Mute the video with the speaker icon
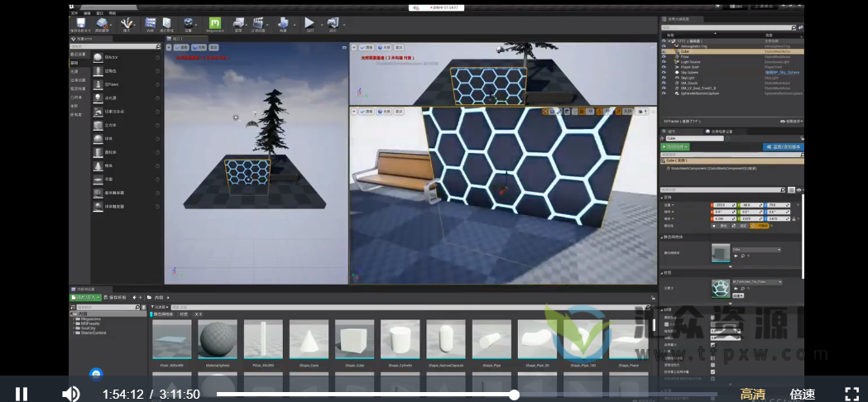The width and height of the screenshot is (868, 402). [71, 394]
